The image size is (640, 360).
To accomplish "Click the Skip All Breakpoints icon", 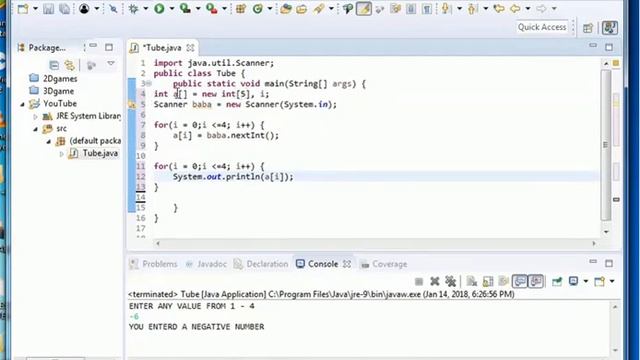I will point(113,9).
